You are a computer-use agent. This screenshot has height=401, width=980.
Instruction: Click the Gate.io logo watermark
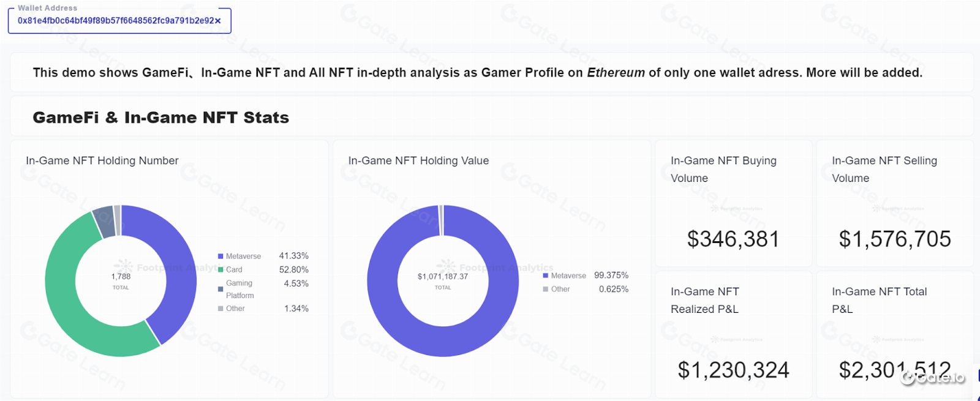point(932,378)
